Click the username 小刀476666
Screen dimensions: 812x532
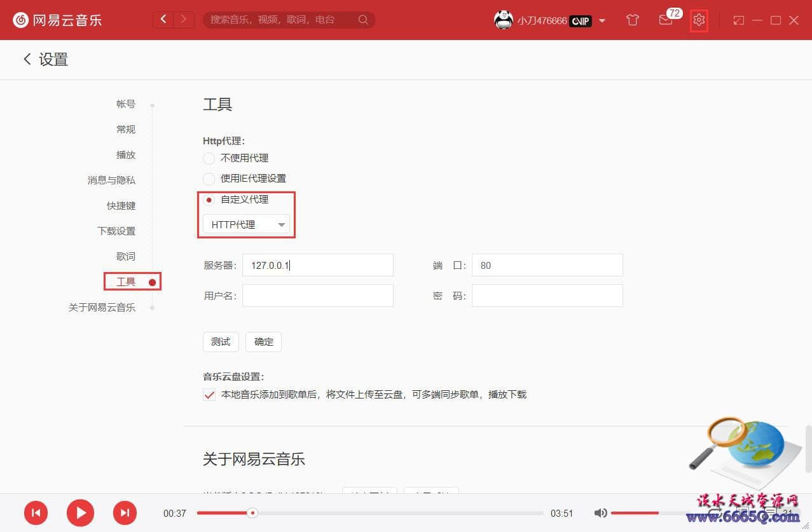542,21
